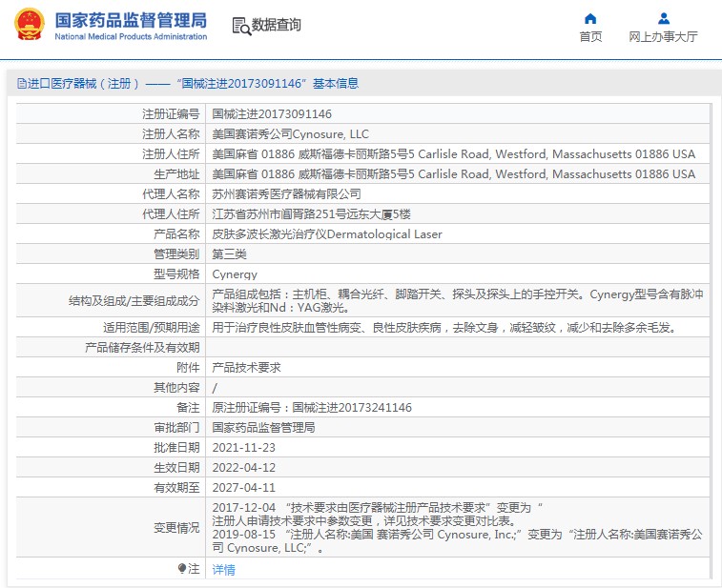
Task: Click the 有效期至 row label
Action: (176, 488)
